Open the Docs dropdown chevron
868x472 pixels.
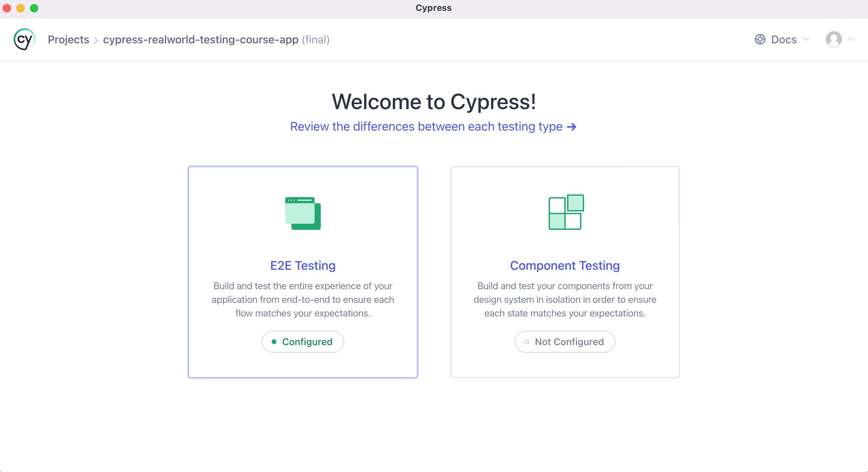click(805, 39)
